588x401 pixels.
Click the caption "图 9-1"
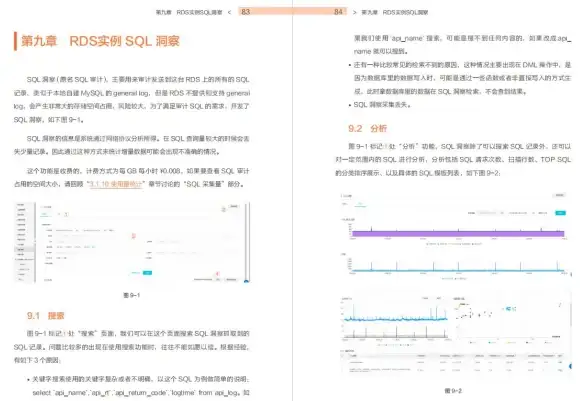(x=132, y=295)
